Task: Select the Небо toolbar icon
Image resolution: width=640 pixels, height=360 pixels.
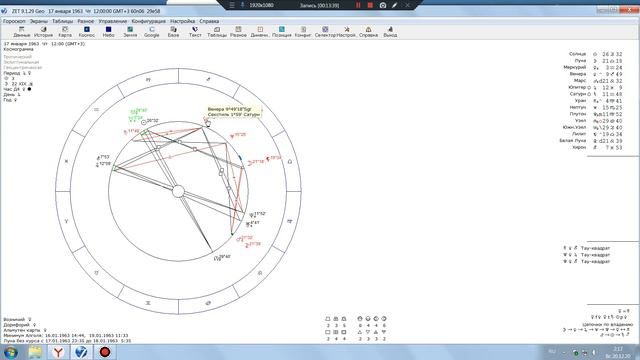Action: (x=108, y=32)
